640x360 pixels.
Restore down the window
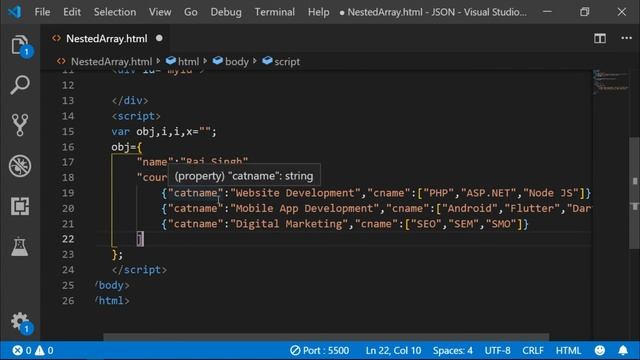tap(584, 12)
